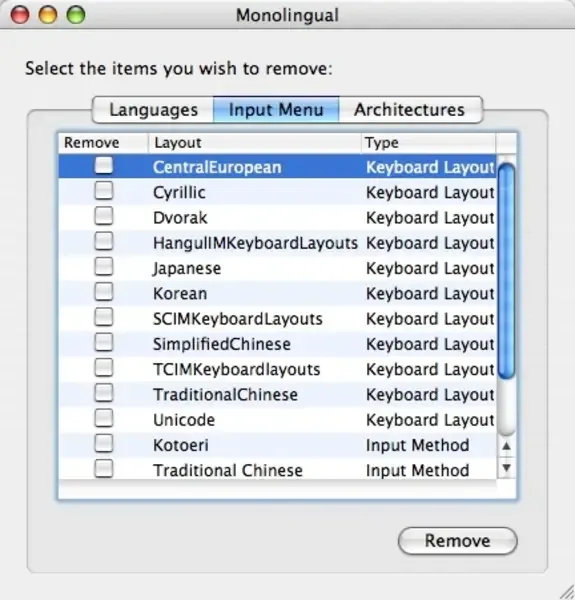Image resolution: width=575 pixels, height=600 pixels.
Task: Tick the Kotoeri remove checkbox
Action: click(x=104, y=443)
